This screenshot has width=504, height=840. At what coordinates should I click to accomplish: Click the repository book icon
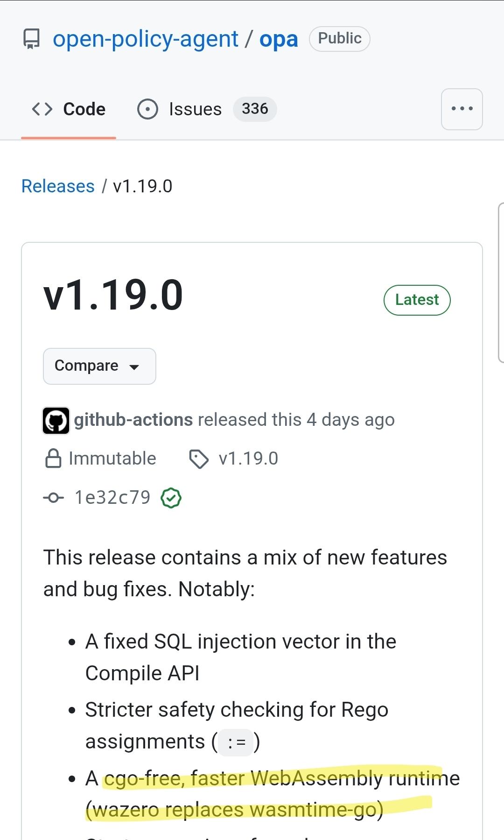coord(32,39)
